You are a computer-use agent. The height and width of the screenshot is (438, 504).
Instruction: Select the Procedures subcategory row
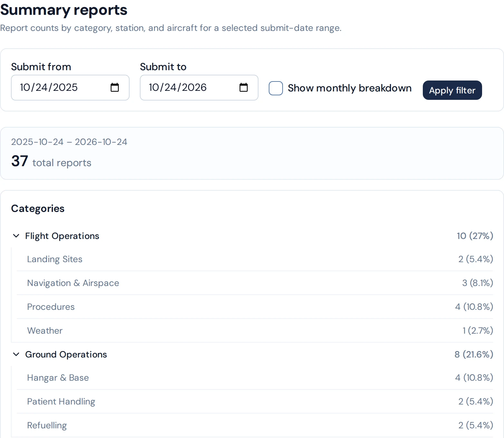(255, 307)
